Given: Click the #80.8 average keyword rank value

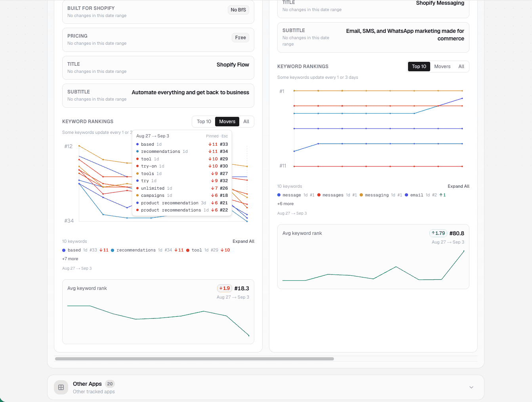Looking at the screenshot, I should 457,233.
